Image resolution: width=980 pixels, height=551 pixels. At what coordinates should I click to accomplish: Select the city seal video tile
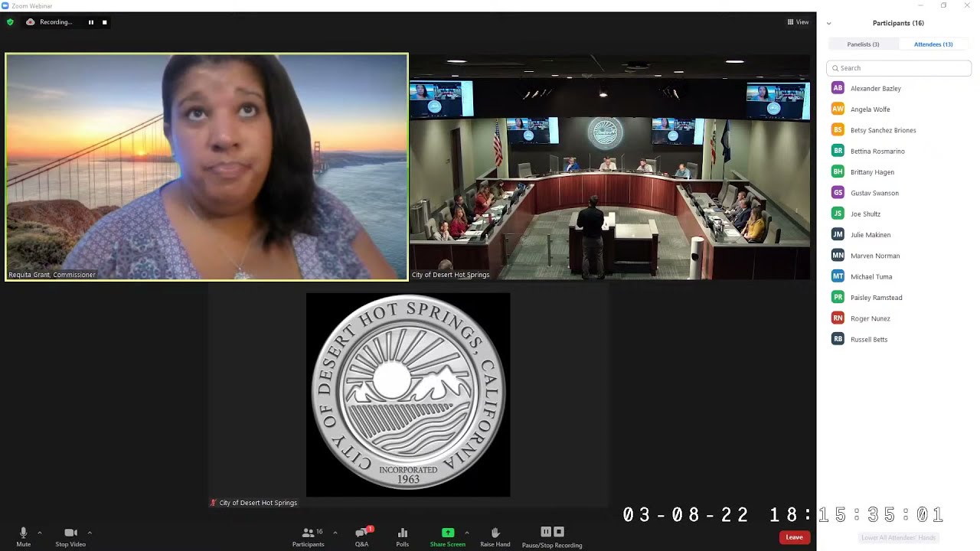[x=408, y=395]
